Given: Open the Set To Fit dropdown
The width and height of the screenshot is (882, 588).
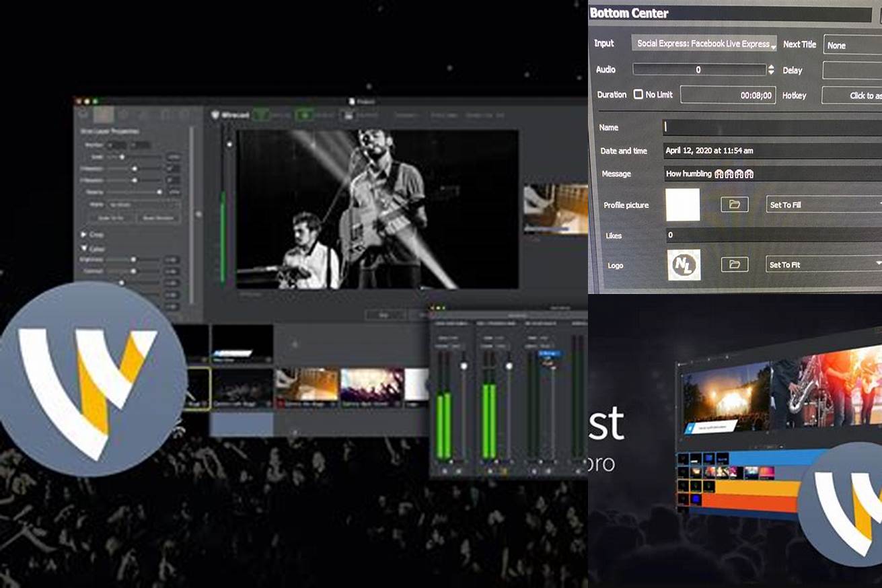Looking at the screenshot, I should pos(824,264).
